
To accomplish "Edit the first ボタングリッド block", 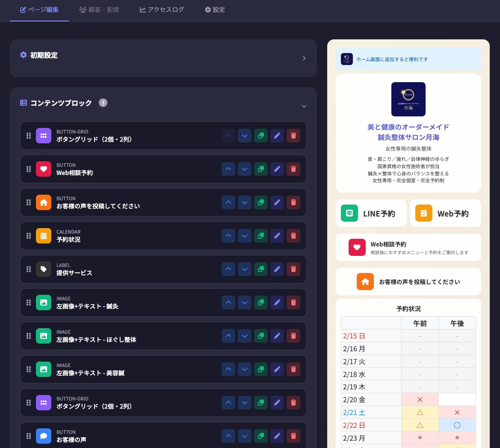I will 277,136.
